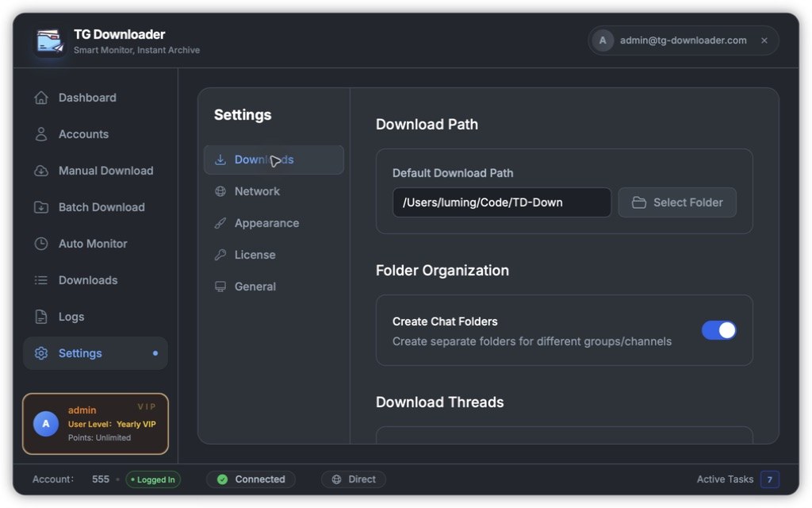812x508 pixels.
Task: Click the Manual Download cloud icon
Action: coord(41,171)
